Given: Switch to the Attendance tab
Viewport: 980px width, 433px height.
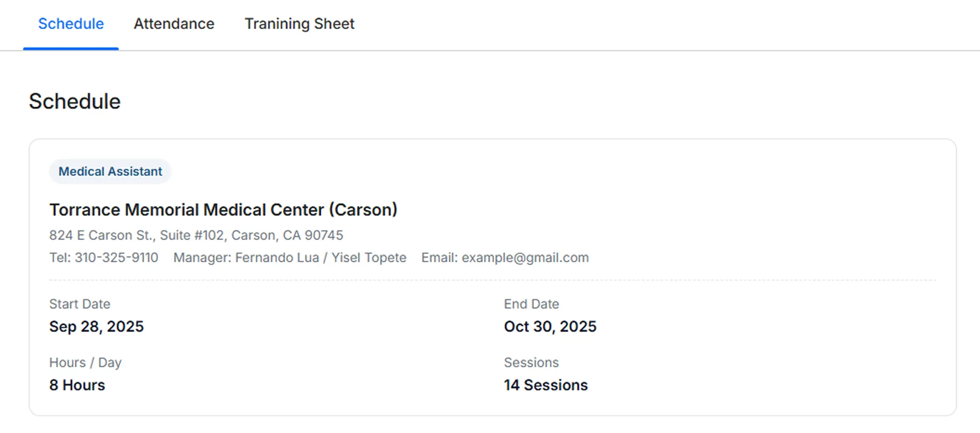Looking at the screenshot, I should click(174, 24).
